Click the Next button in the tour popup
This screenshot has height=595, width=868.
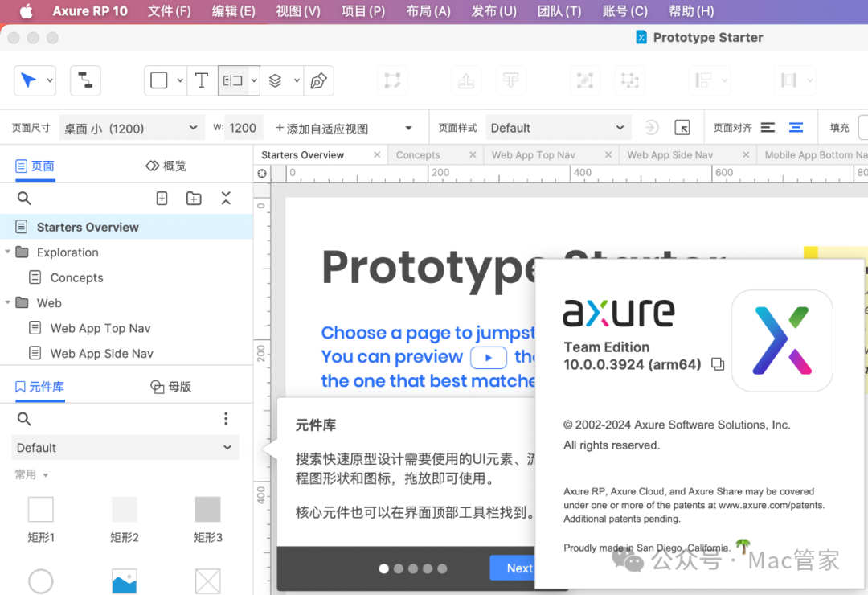513,568
